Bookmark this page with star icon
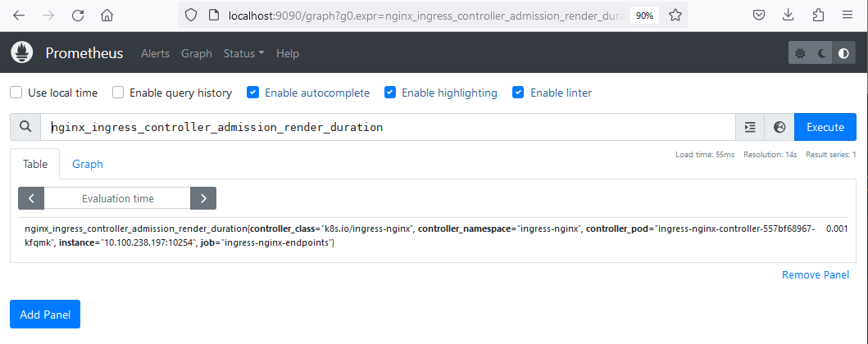This screenshot has height=344, width=868. [x=675, y=15]
